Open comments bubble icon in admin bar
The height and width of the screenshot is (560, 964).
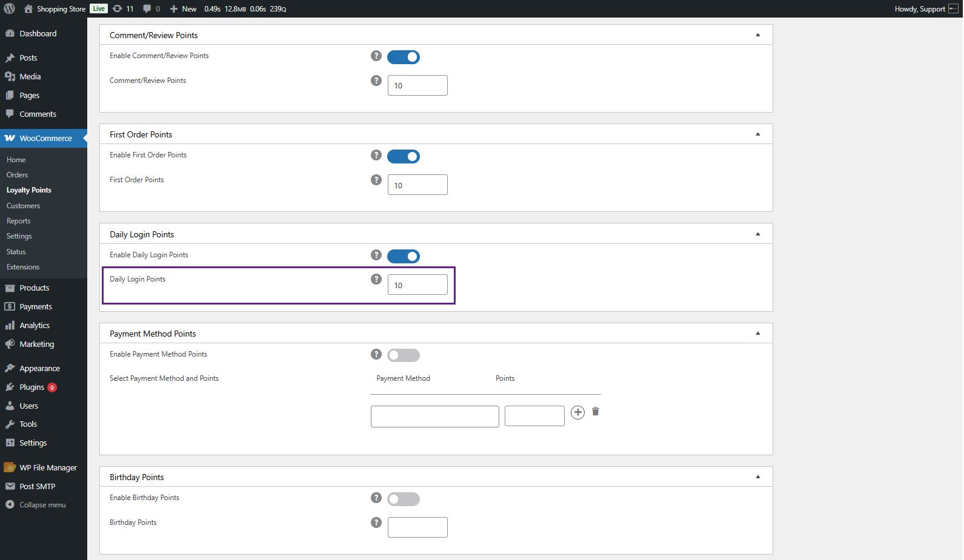point(147,8)
